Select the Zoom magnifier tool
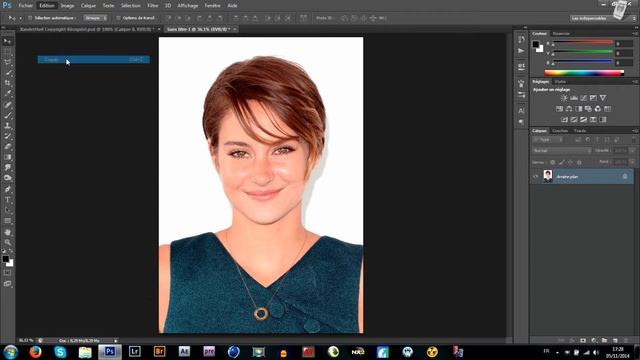The image size is (640, 360). pos(7,242)
